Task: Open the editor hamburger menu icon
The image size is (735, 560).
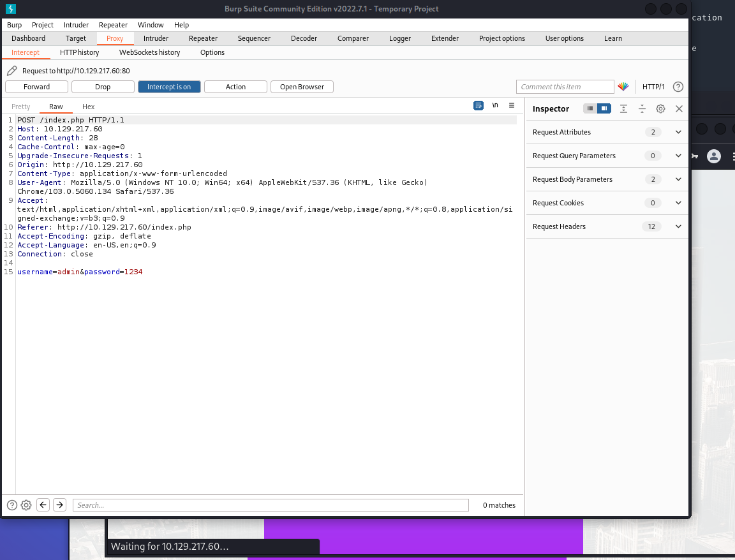Action: 512,105
